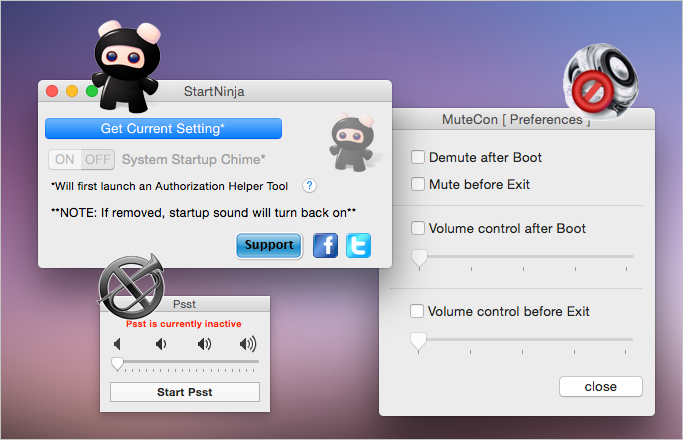Image resolution: width=683 pixels, height=440 pixels.
Task: Click the Support button in StartNinja
Action: point(269,245)
